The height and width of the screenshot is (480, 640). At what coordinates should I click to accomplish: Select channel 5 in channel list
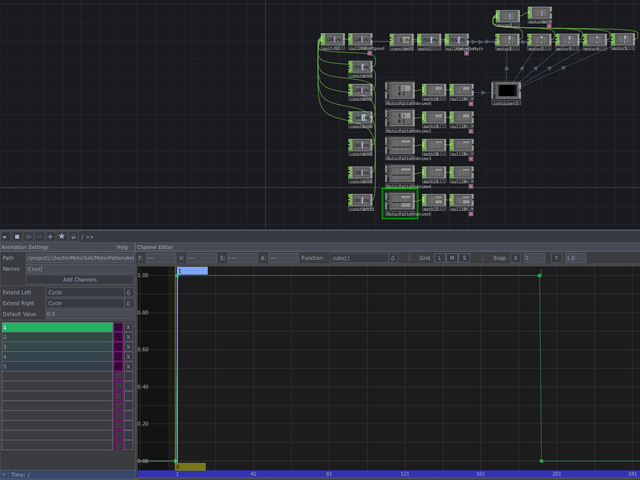tap(57, 367)
